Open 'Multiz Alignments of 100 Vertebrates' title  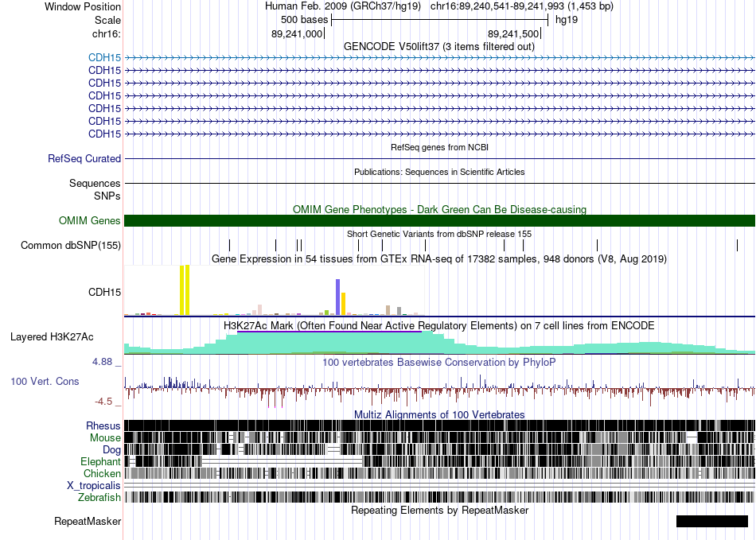click(x=439, y=415)
